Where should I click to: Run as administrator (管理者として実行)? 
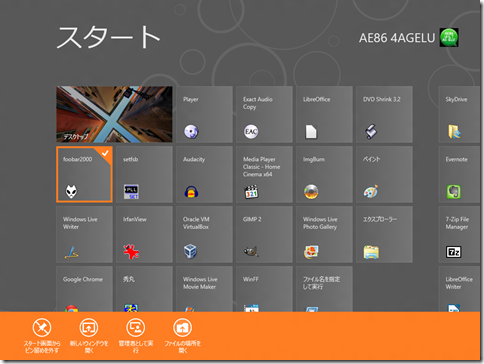(136, 335)
